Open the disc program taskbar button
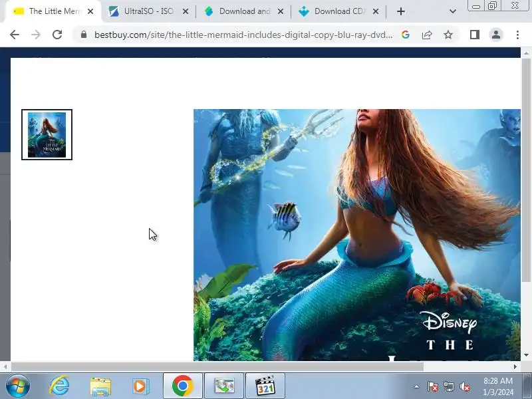This screenshot has height=399, width=532. pos(224,386)
